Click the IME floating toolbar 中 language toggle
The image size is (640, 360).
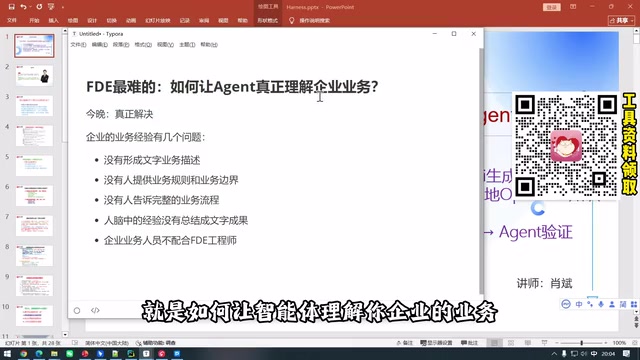click(579, 304)
